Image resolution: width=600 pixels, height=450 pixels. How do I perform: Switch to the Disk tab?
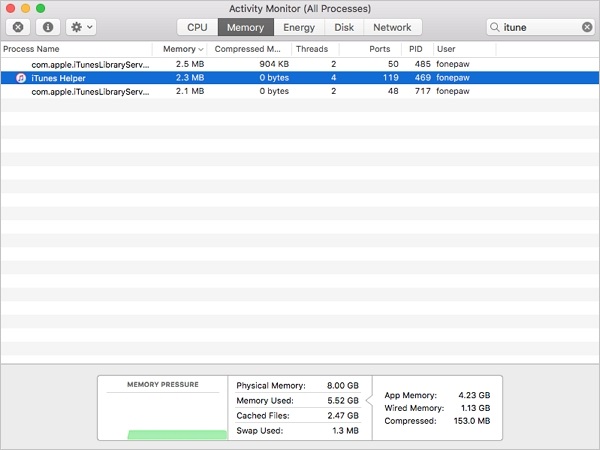[344, 28]
